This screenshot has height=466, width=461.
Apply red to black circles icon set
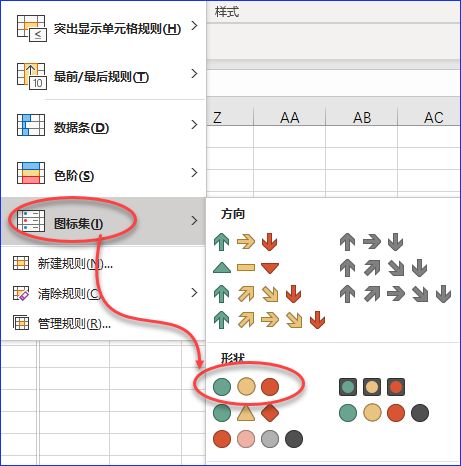258,439
